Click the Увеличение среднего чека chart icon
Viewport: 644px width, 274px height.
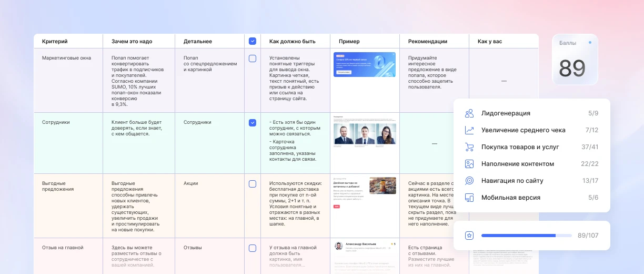pyautogui.click(x=469, y=130)
